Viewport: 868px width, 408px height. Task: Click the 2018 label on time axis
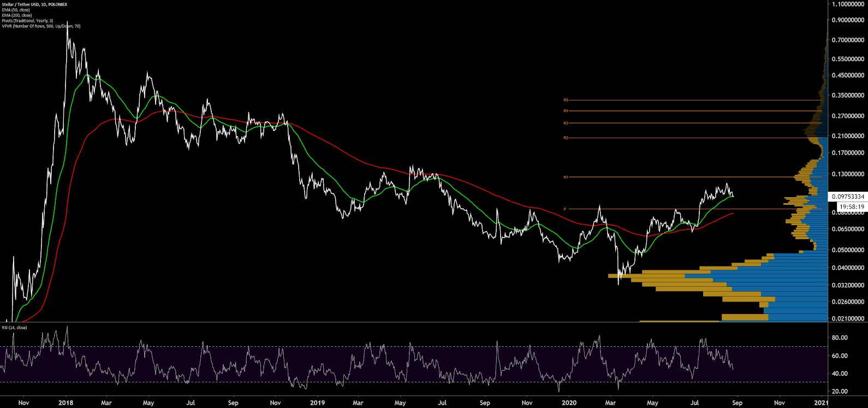[x=66, y=403]
